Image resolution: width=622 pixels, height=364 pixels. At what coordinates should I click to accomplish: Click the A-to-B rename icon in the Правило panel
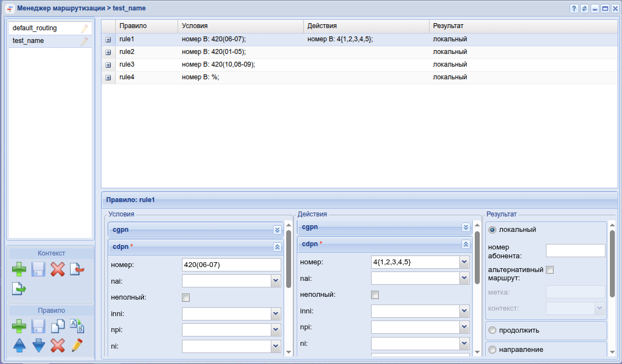(77, 327)
